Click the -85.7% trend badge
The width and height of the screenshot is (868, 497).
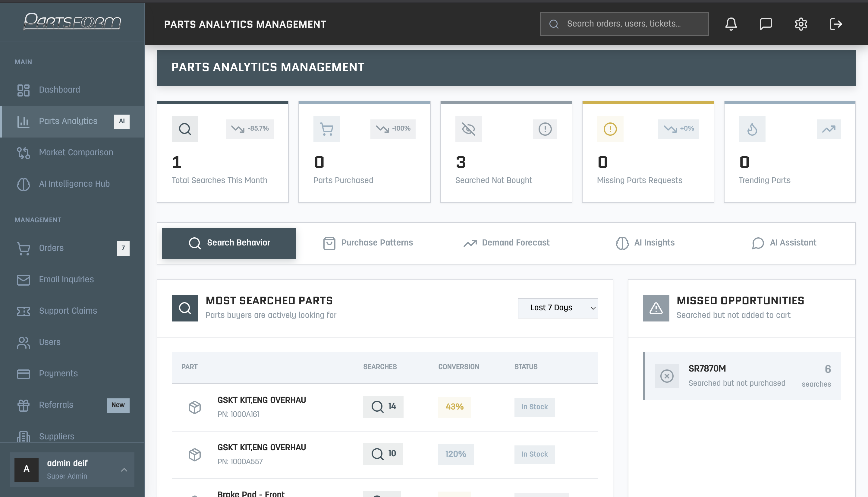[250, 129]
